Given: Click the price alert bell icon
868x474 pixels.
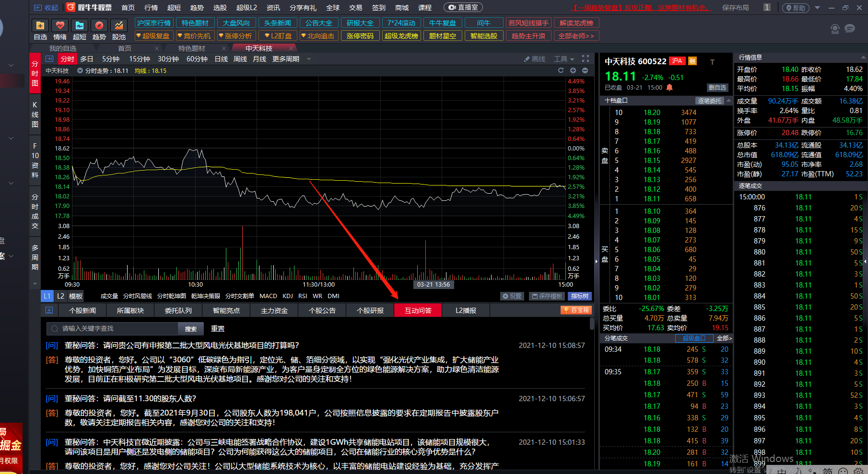Looking at the screenshot, I should 669,87.
